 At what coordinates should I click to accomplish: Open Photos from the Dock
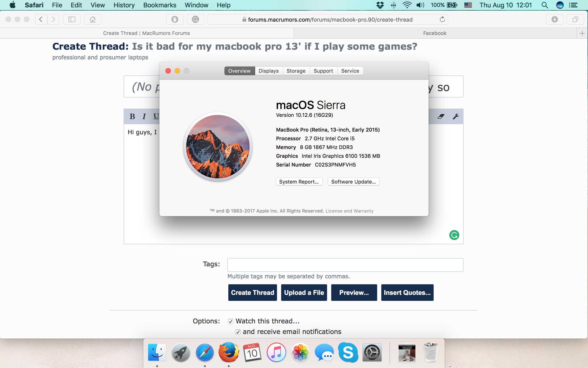(x=300, y=352)
